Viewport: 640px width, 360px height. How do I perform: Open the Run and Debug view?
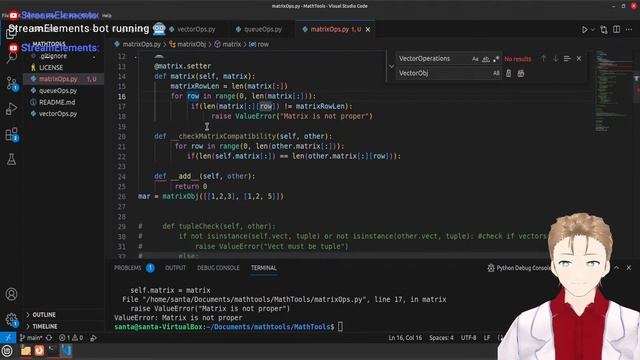pyautogui.click(x=11, y=109)
